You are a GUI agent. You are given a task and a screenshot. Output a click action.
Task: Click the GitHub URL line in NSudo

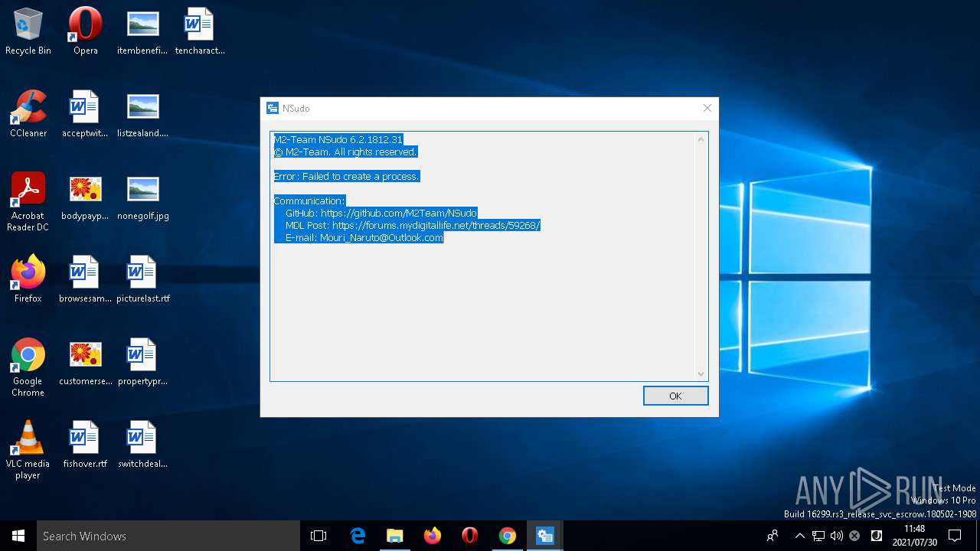(381, 213)
